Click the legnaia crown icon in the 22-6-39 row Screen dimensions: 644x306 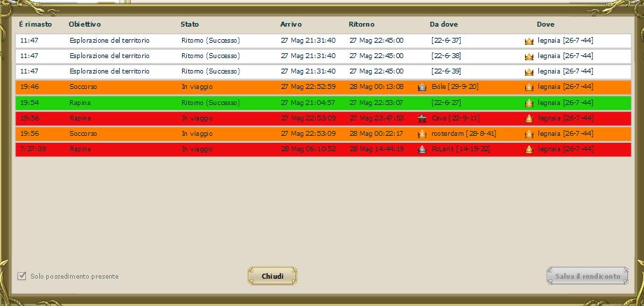tap(529, 71)
